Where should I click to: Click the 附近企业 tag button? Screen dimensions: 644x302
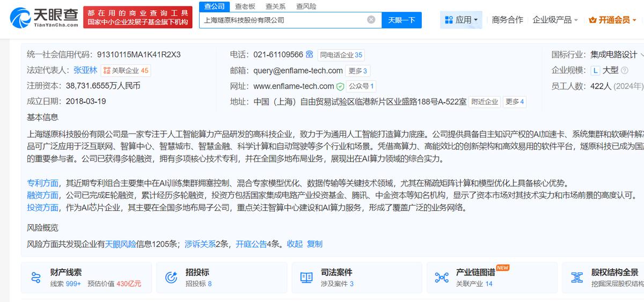[x=485, y=102]
